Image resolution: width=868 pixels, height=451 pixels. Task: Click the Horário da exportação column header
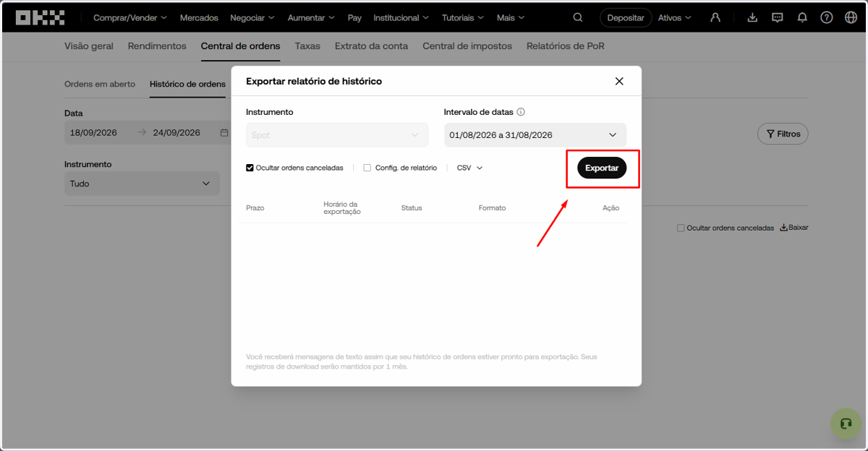(342, 208)
